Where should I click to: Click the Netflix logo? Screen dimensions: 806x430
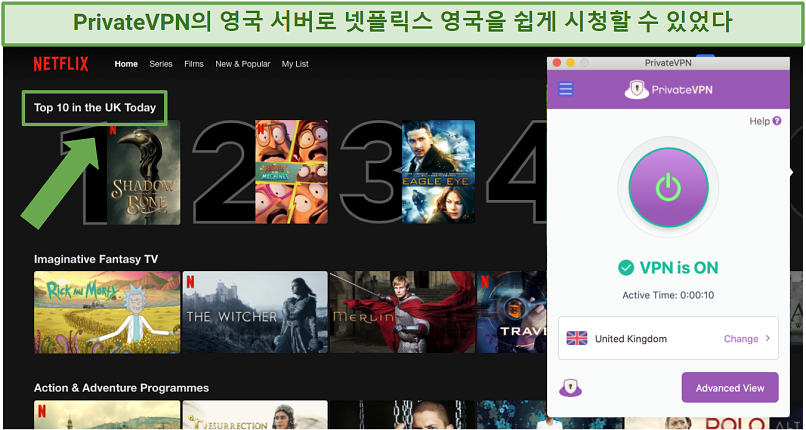tap(61, 64)
